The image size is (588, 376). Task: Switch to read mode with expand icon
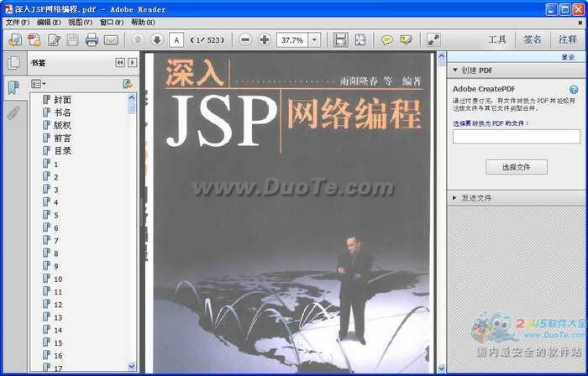(x=433, y=39)
